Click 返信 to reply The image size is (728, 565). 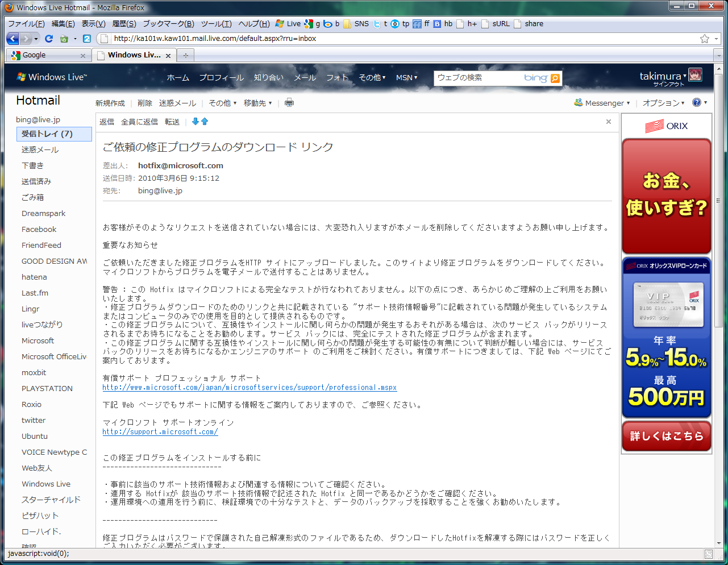(107, 122)
